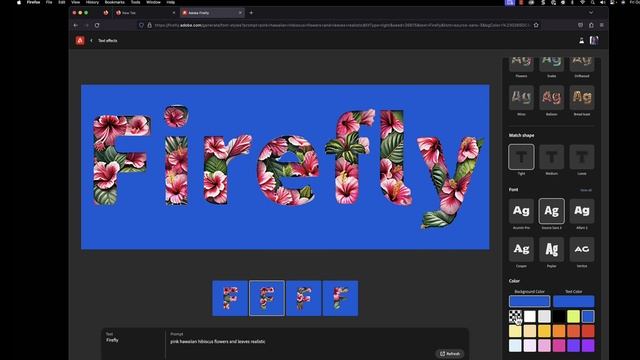
Task: Select the white color swatch
Action: 530,316
